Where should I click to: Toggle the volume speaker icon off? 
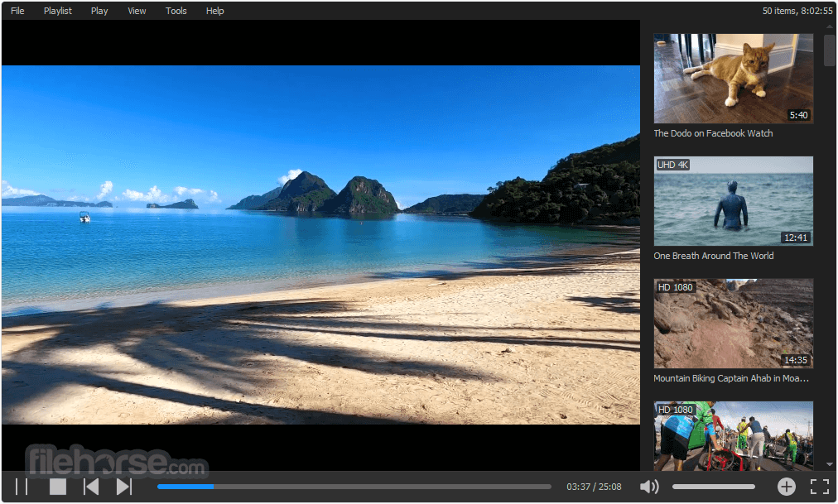(x=649, y=487)
